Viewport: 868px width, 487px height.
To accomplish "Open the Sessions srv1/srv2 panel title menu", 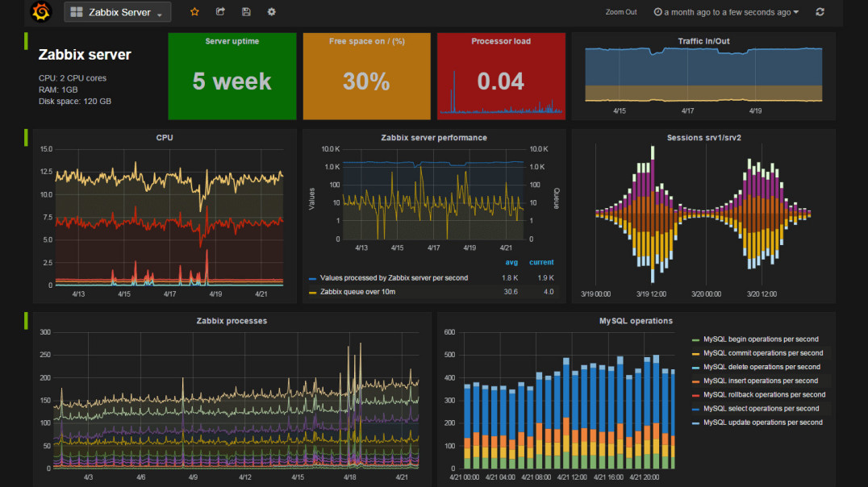I will tap(703, 138).
